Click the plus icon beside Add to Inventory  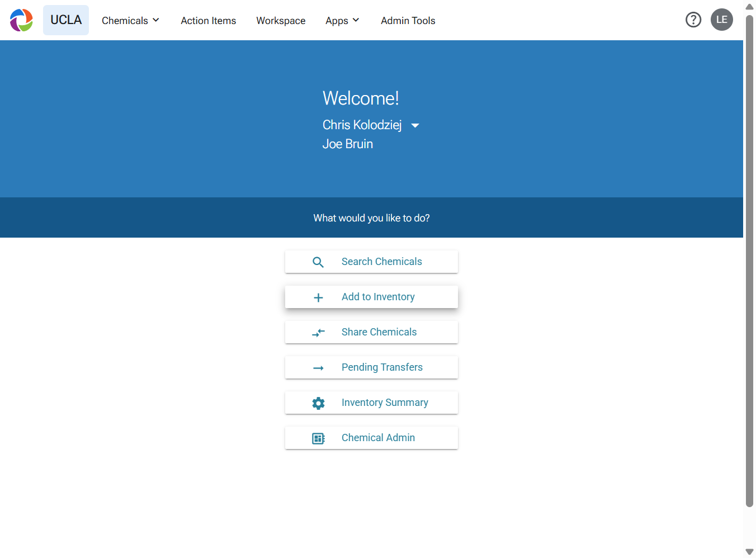[318, 297]
